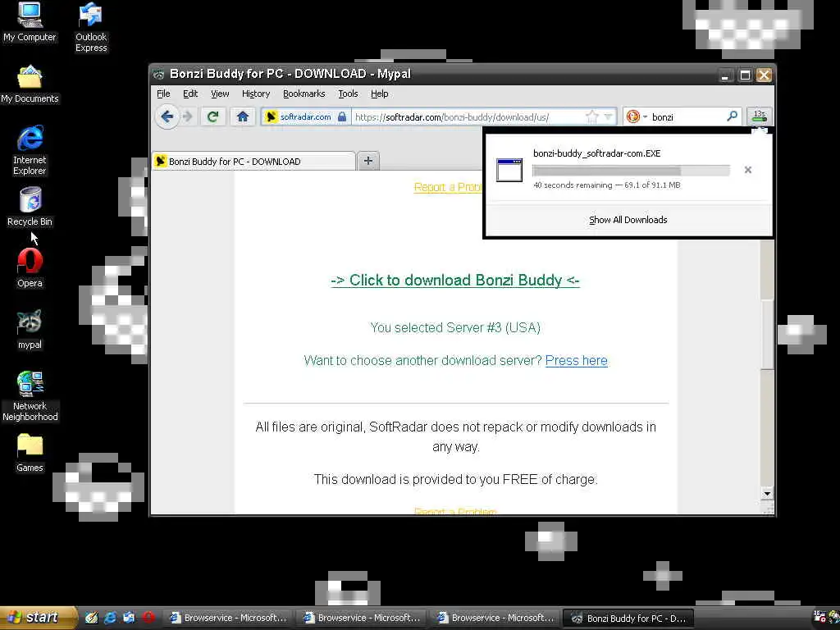
Task: Click the top Report a Problem link
Action: coord(449,187)
